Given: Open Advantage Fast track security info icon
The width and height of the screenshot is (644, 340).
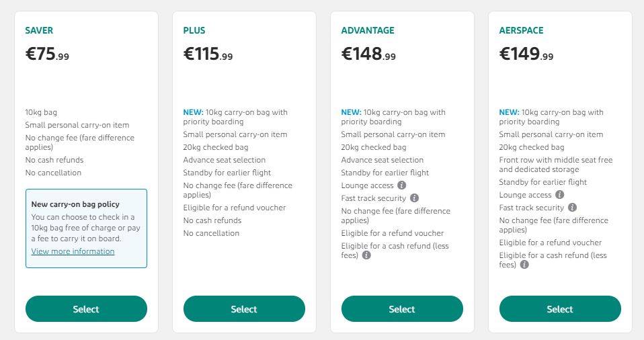Looking at the screenshot, I should coord(415,198).
